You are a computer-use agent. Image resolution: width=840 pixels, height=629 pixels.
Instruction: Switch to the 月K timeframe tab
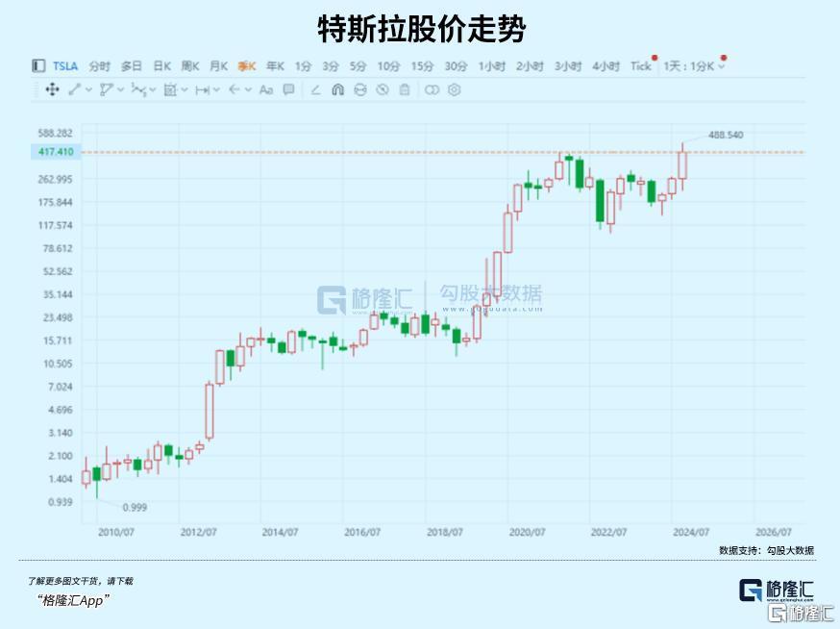[x=218, y=66]
